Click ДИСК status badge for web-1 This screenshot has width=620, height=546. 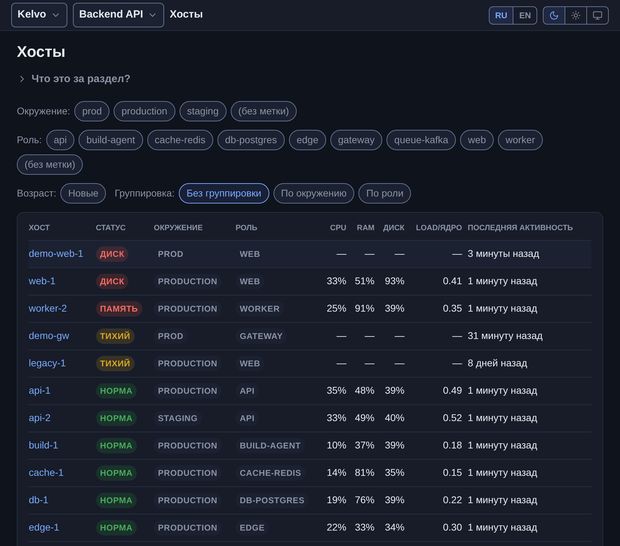[x=112, y=281]
